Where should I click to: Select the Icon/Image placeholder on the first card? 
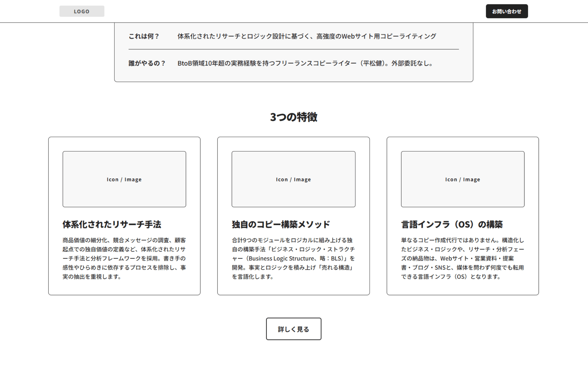(124, 179)
